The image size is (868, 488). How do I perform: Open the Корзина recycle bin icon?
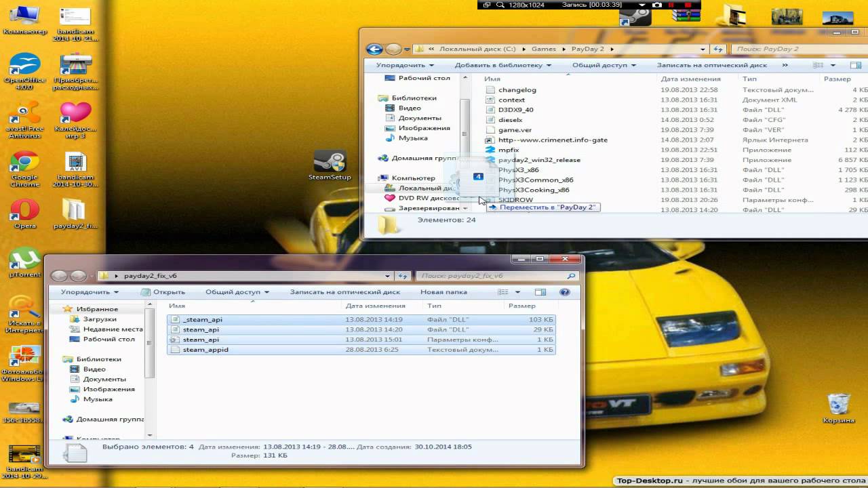point(839,405)
